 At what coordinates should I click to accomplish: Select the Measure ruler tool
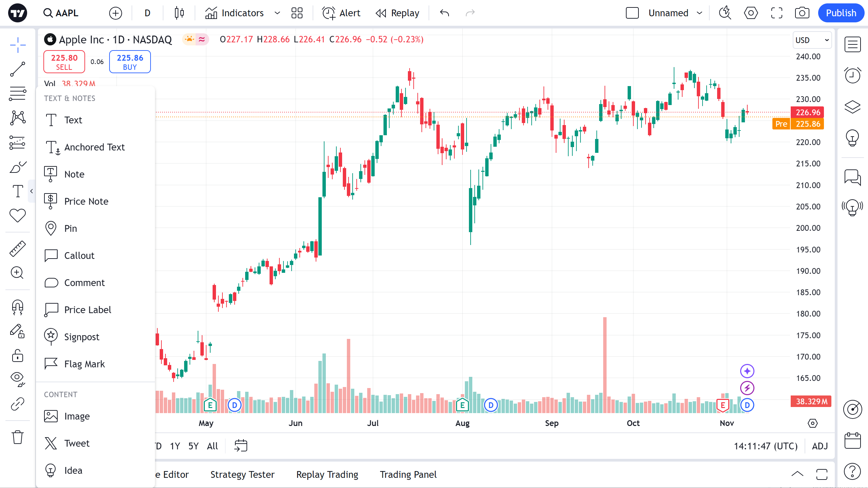(x=18, y=248)
